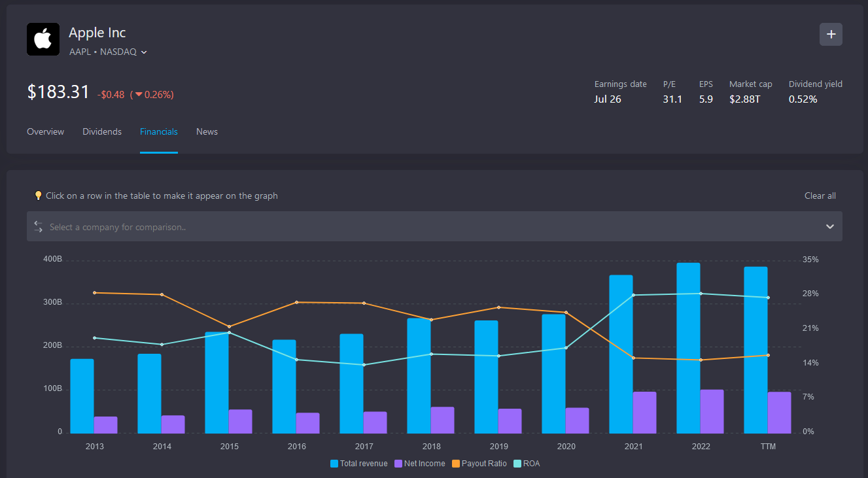Switch to the Dividends tab
The height and width of the screenshot is (478, 868).
102,131
